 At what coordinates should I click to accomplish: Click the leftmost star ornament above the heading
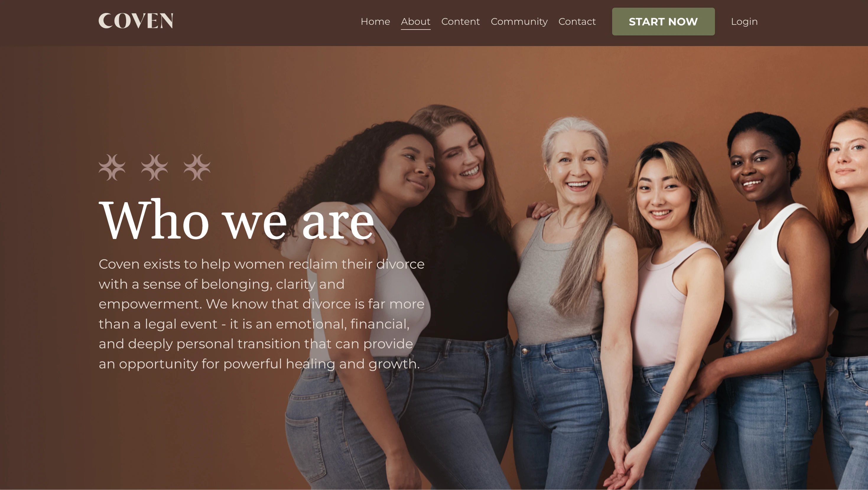[112, 167]
